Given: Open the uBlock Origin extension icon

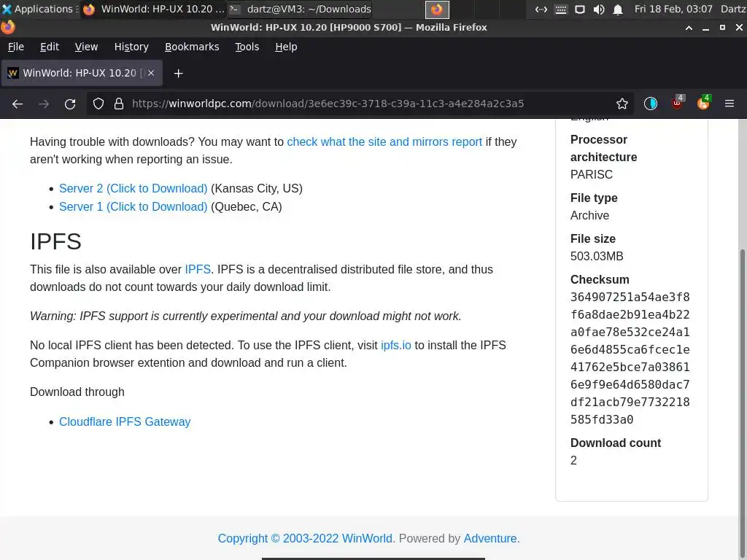Looking at the screenshot, I should [x=677, y=103].
